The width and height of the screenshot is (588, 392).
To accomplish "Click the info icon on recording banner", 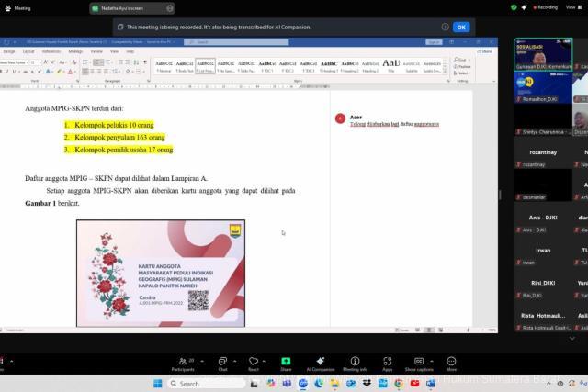I will click(445, 27).
